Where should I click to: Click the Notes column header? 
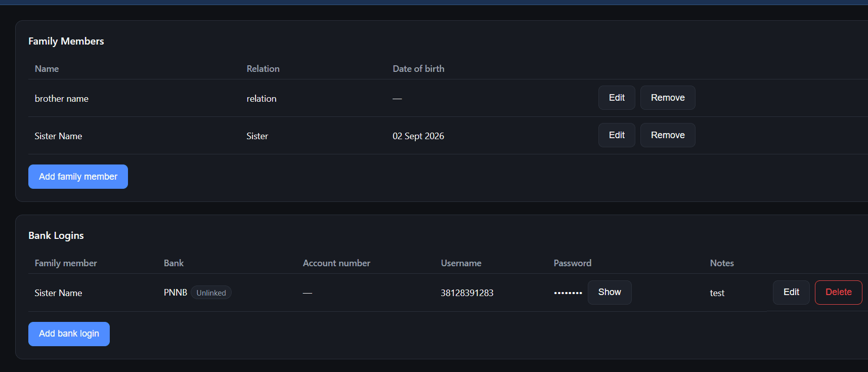point(722,263)
